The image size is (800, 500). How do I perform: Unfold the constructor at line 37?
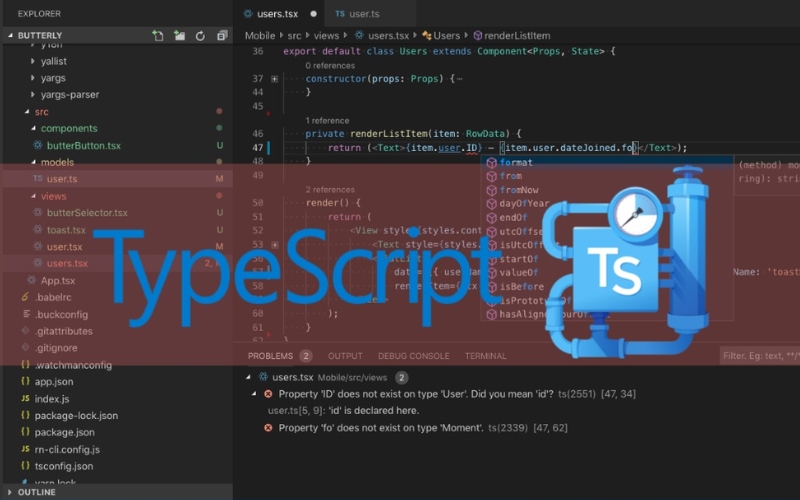274,79
